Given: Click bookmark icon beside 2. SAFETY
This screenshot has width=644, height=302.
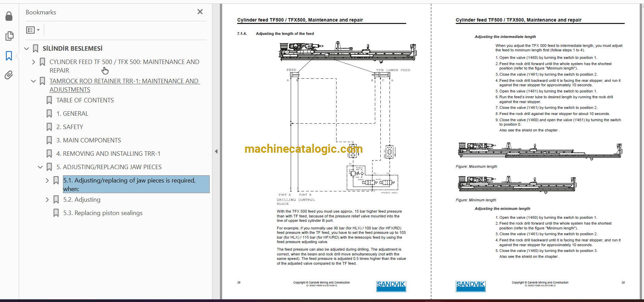Looking at the screenshot, I should click(x=49, y=127).
